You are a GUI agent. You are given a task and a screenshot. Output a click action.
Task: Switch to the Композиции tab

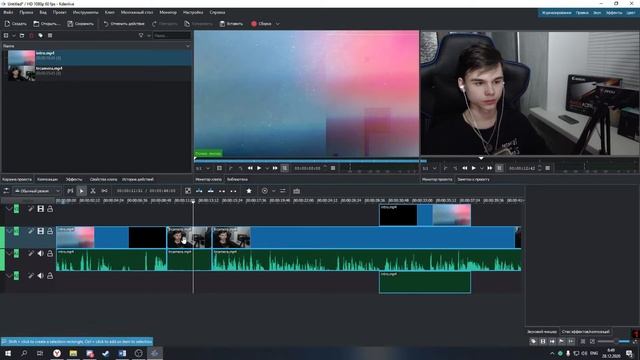[47, 179]
